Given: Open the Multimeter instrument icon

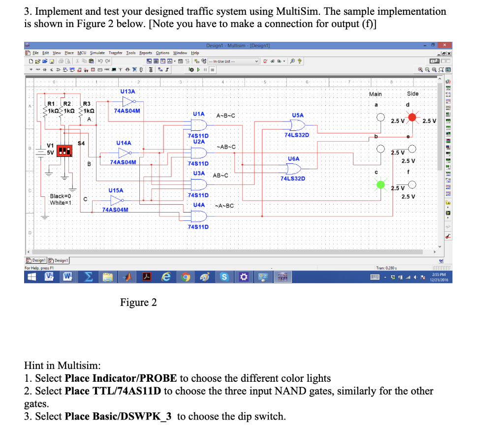Looking at the screenshot, I should 448,81.
